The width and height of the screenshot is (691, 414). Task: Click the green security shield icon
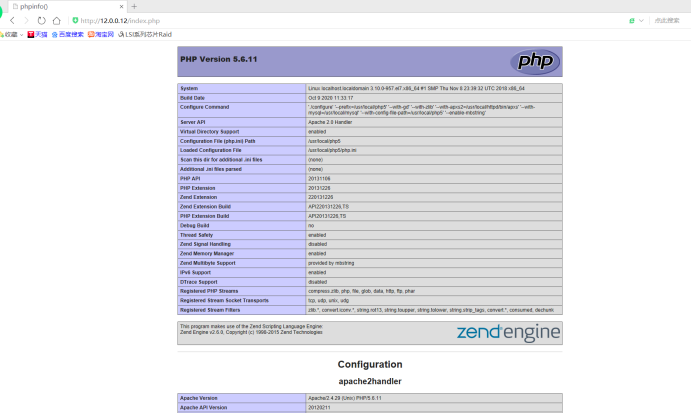[x=75, y=20]
